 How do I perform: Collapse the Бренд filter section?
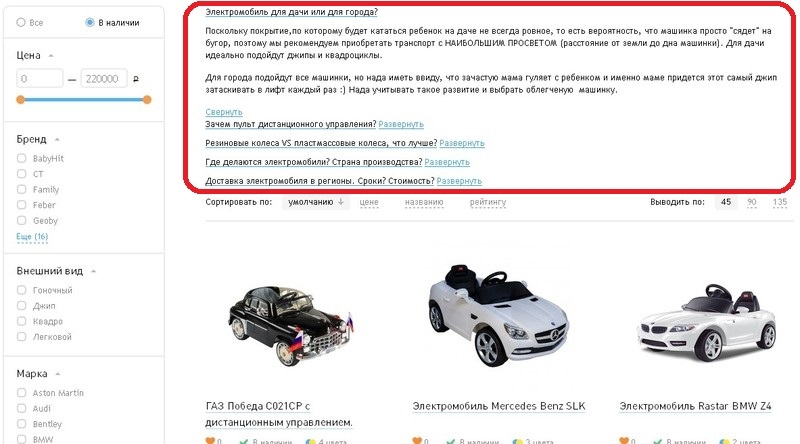57,139
